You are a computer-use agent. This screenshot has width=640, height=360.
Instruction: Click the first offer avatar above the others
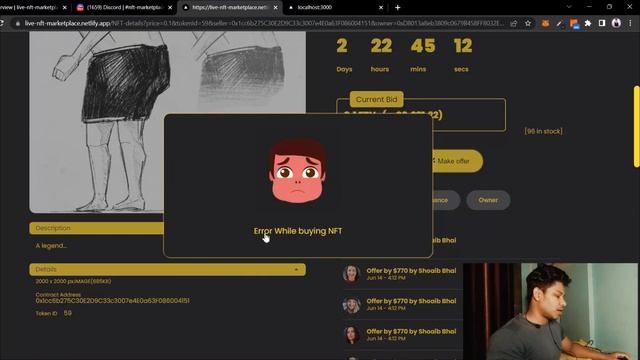351,273
